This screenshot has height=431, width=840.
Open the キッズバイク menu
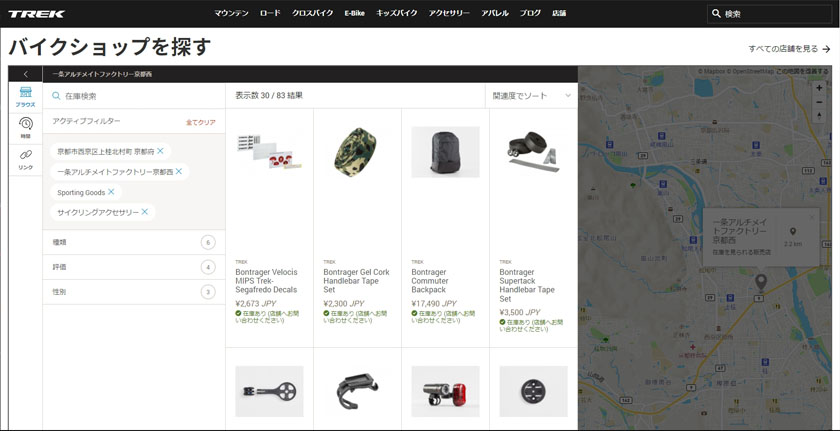click(396, 13)
